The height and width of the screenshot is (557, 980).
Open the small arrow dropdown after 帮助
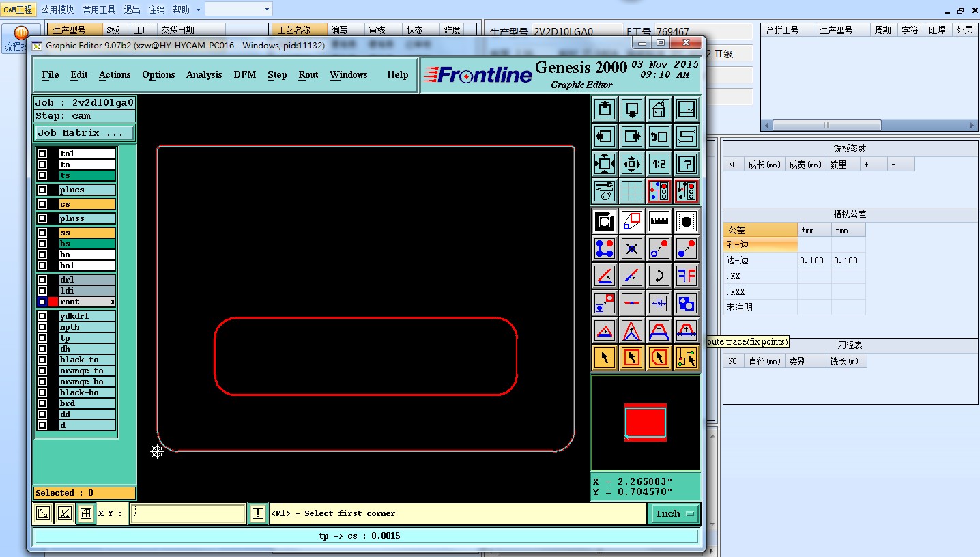pyautogui.click(x=198, y=10)
